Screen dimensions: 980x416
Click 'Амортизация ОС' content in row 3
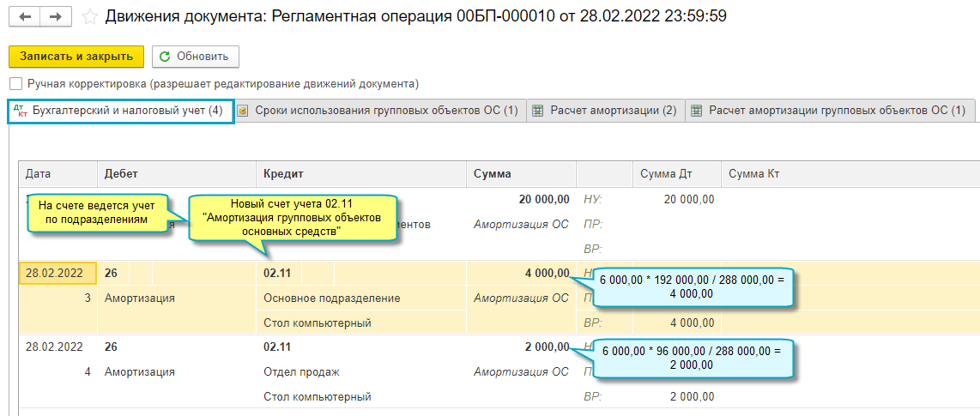(x=521, y=298)
